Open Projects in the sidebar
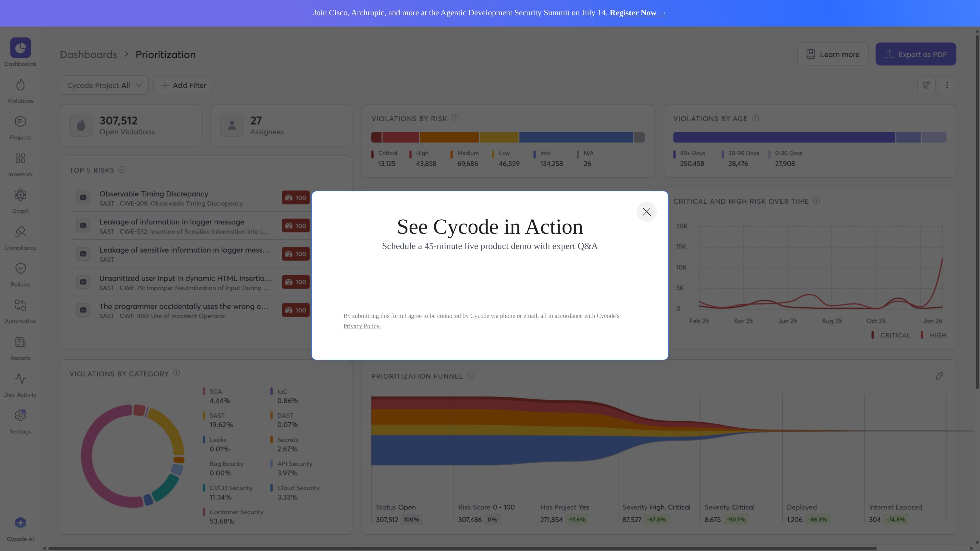Screen dimensions: 980x551 (20, 127)
